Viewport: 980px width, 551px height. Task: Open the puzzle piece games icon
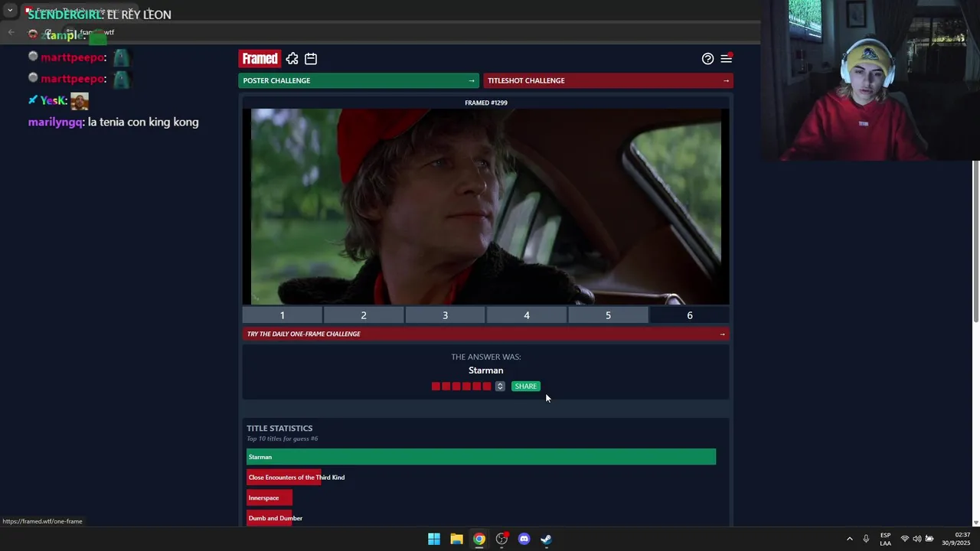click(292, 59)
